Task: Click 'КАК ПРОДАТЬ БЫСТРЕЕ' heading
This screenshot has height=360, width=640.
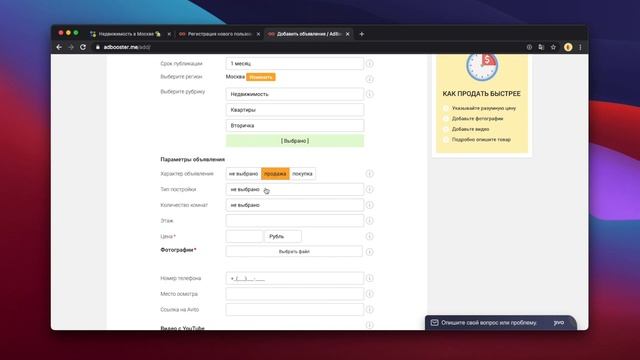Action: (482, 94)
